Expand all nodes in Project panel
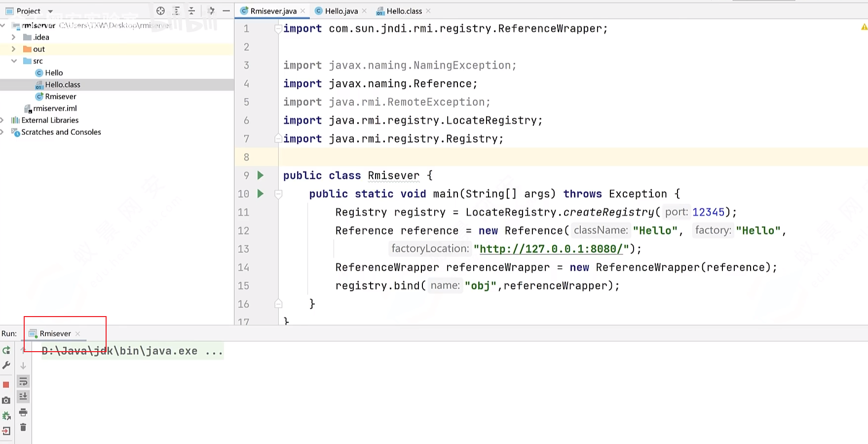Image resolution: width=868 pixels, height=444 pixels. point(176,11)
